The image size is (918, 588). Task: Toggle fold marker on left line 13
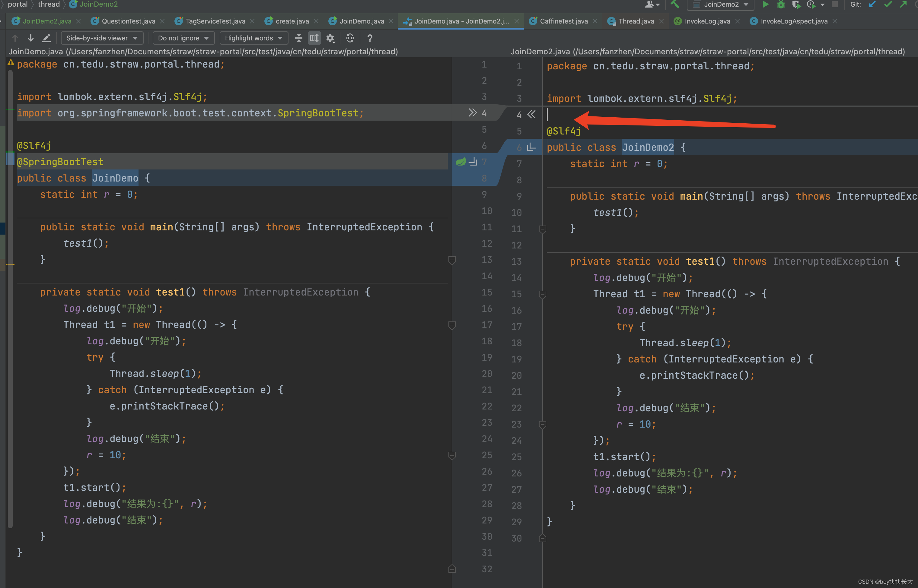[451, 261]
